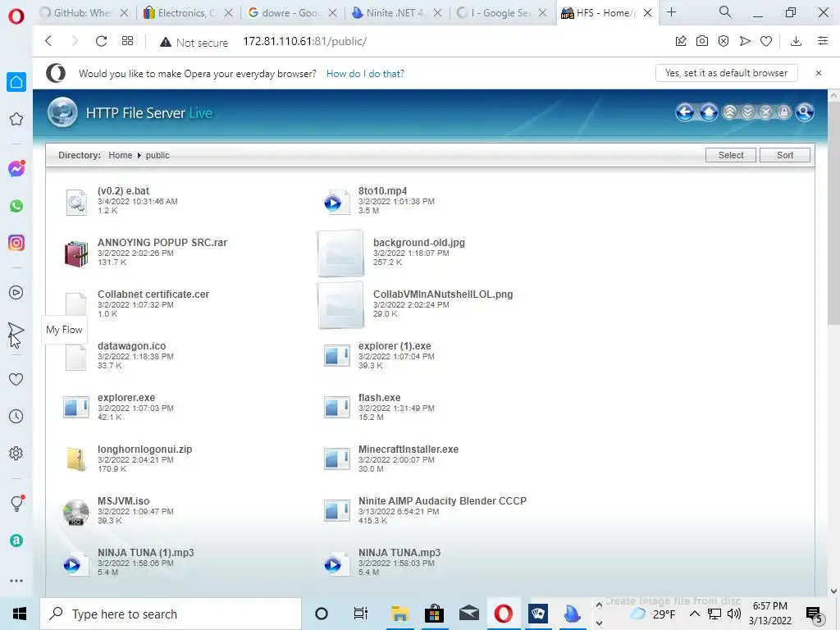The image size is (840, 630).
Task: Download explorer (1).exe
Action: pyautogui.click(x=395, y=346)
